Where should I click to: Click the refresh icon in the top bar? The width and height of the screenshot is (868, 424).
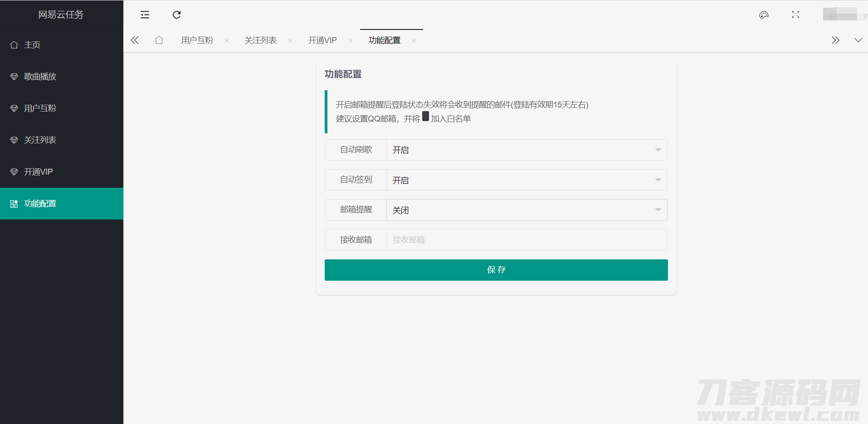click(177, 15)
